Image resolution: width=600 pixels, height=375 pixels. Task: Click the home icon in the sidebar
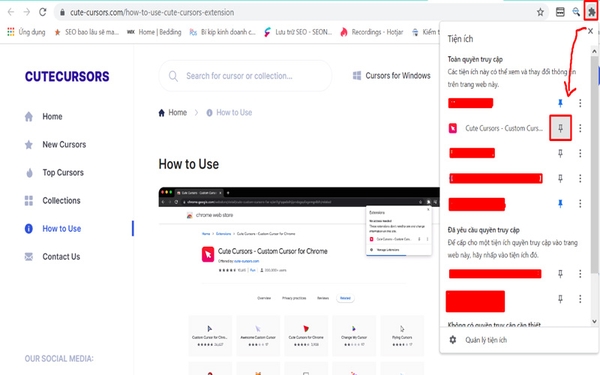click(x=29, y=116)
